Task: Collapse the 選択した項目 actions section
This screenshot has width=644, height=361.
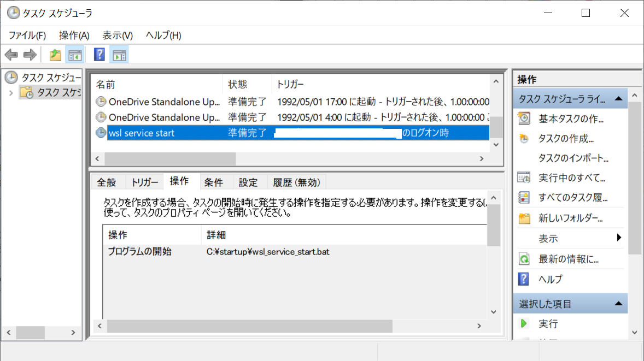Action: tap(618, 304)
